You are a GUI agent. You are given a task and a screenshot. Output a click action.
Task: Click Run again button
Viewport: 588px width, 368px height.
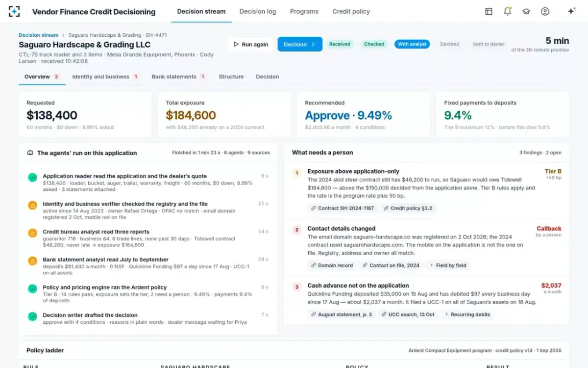(x=250, y=44)
